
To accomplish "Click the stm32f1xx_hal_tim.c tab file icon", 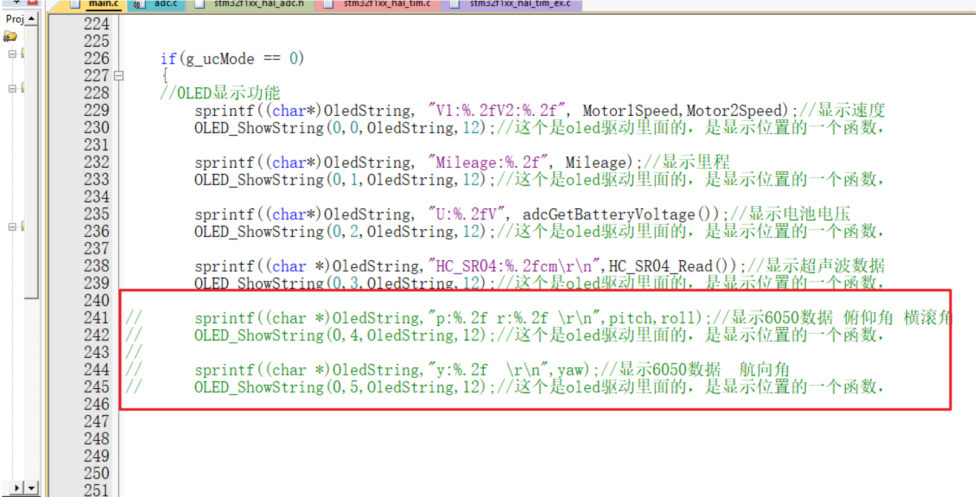I will 328,4.
